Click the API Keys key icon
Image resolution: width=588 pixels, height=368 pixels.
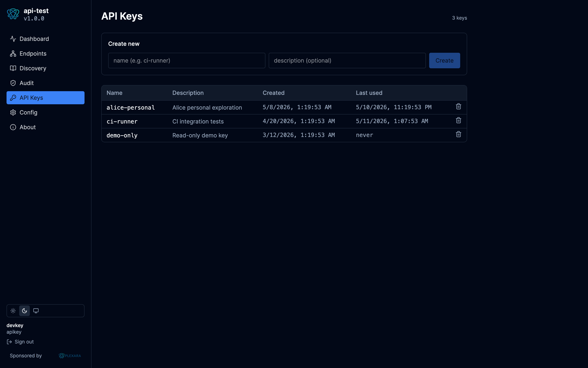(13, 98)
